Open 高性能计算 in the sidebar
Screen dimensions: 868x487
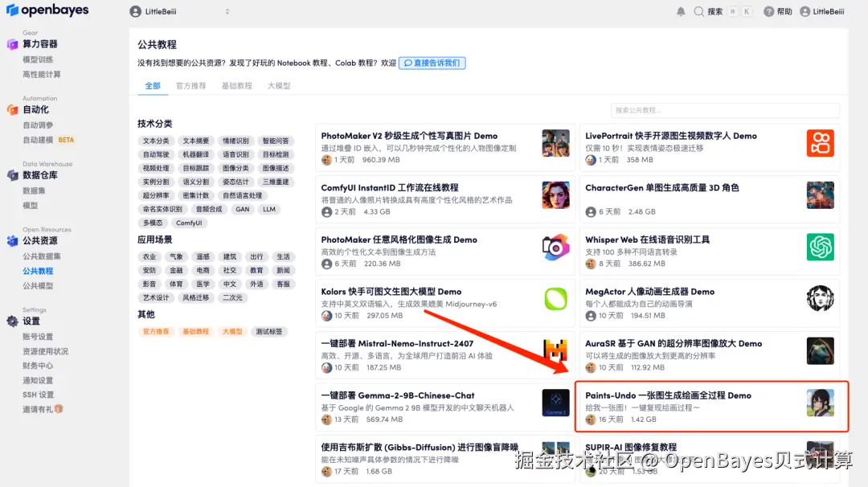42,74
